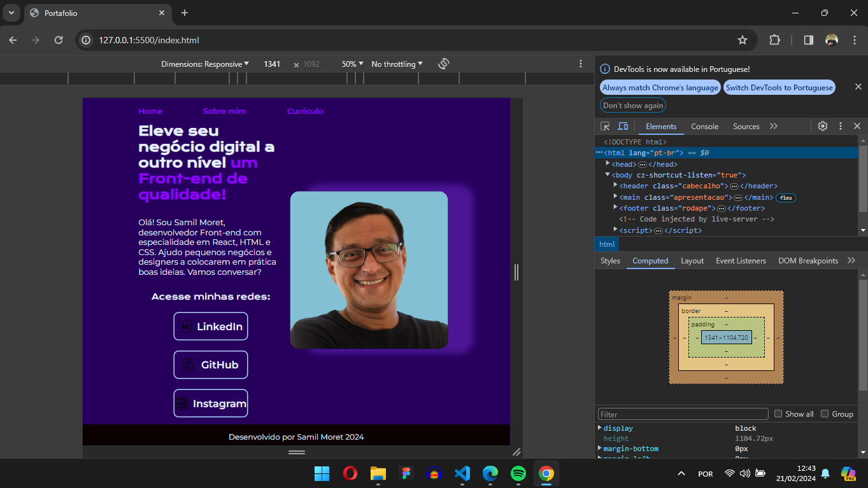The height and width of the screenshot is (488, 868).
Task: Switch to the Styles pane
Action: tap(610, 261)
